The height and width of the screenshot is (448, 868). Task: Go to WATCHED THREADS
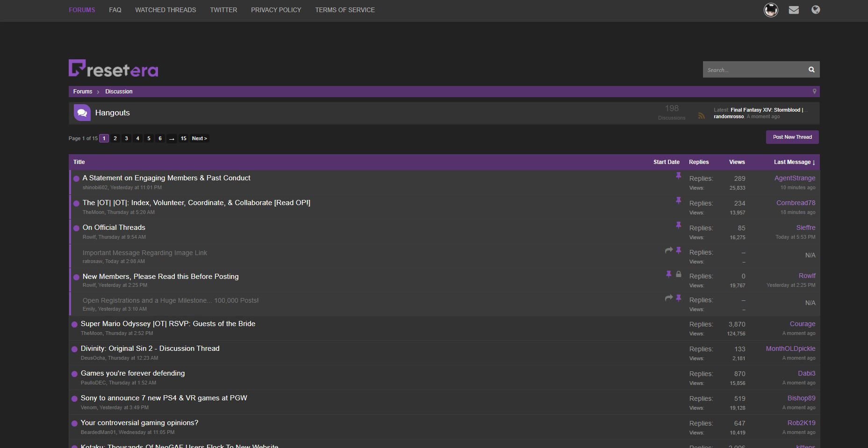165,10
